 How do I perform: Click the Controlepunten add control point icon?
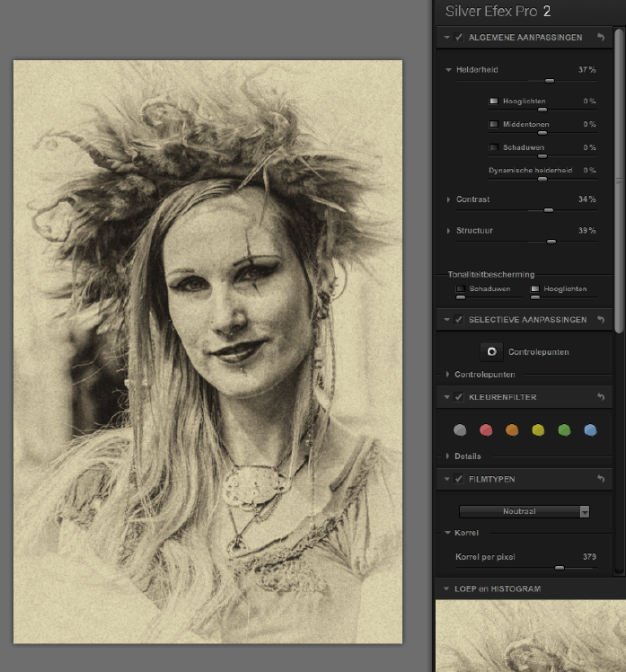491,352
